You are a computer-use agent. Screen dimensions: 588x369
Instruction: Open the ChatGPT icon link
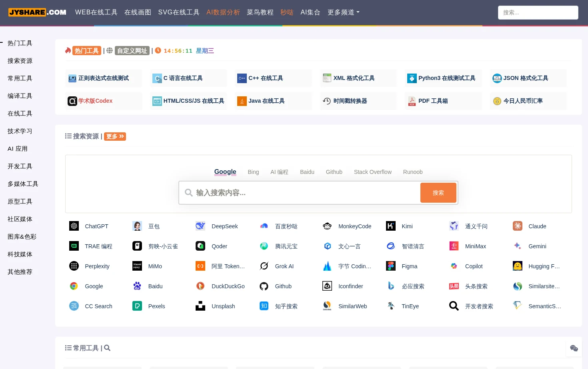[74, 226]
